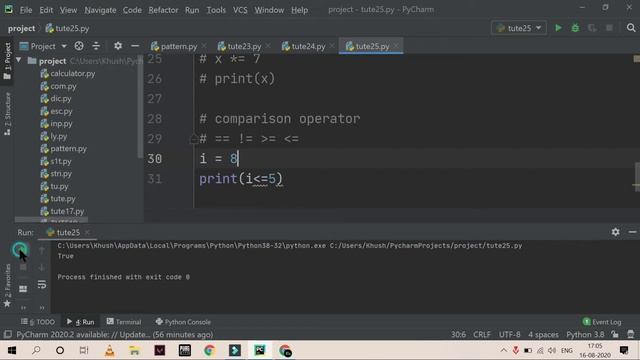Open Windows Start menu
Viewport: 640px width, 360px height.
click(x=12, y=350)
